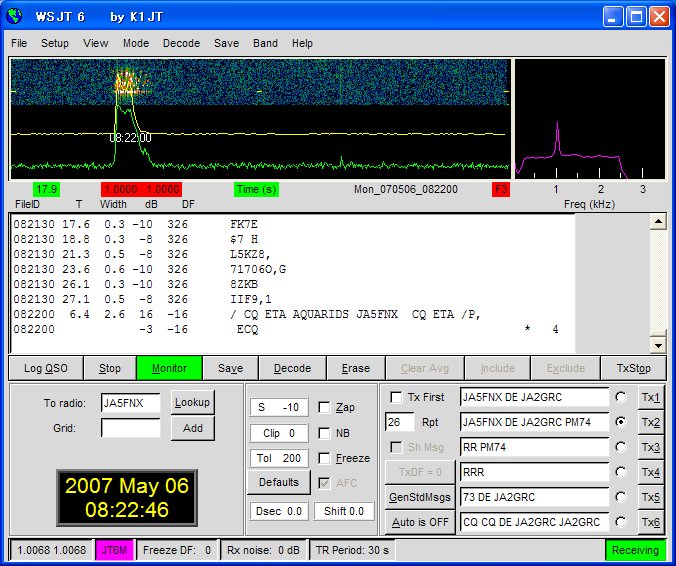Toggle the green Monitor button

click(169, 368)
